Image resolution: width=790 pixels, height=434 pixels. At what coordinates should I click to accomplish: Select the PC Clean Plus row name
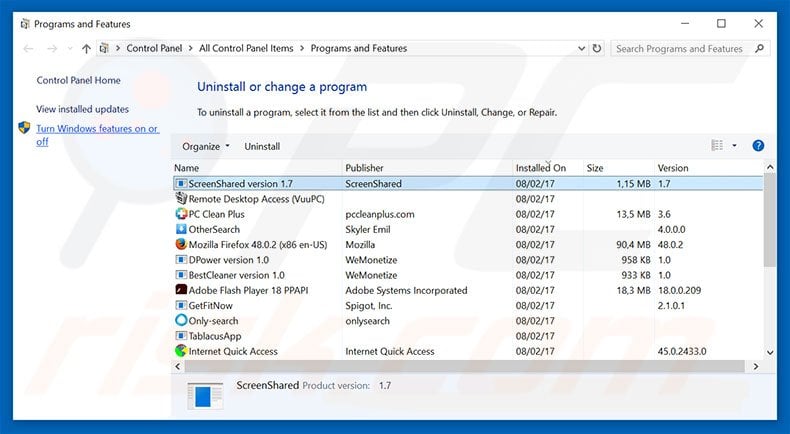click(x=217, y=214)
